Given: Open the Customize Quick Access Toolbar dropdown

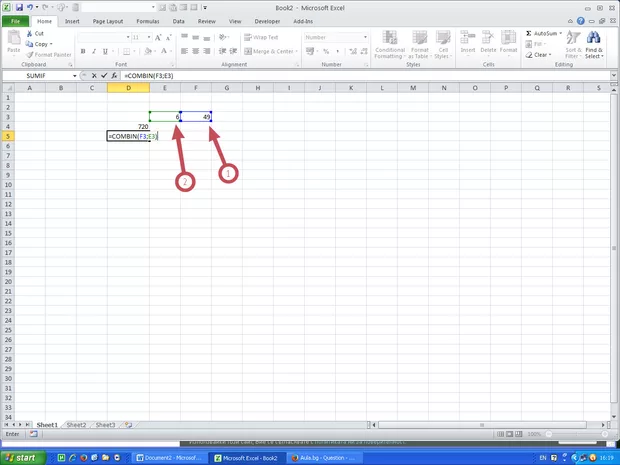Looking at the screenshot, I should pos(205,8).
